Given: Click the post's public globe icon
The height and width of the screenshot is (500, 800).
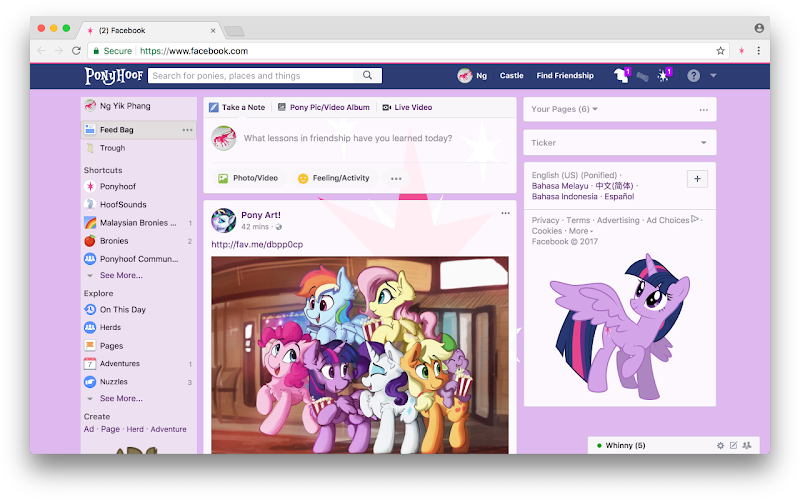Looking at the screenshot, I should [x=279, y=227].
